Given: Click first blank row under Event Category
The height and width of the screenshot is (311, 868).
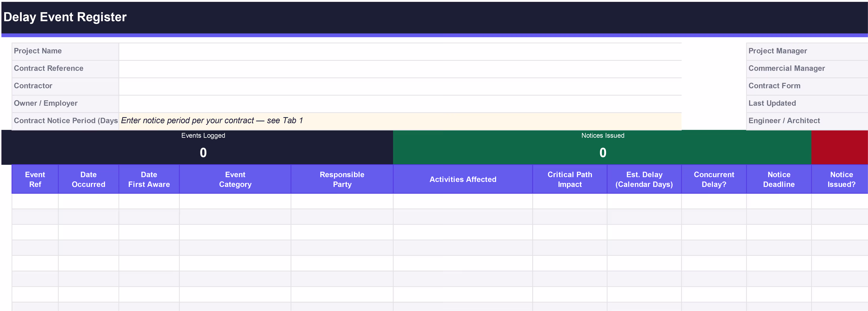Looking at the screenshot, I should (x=235, y=201).
